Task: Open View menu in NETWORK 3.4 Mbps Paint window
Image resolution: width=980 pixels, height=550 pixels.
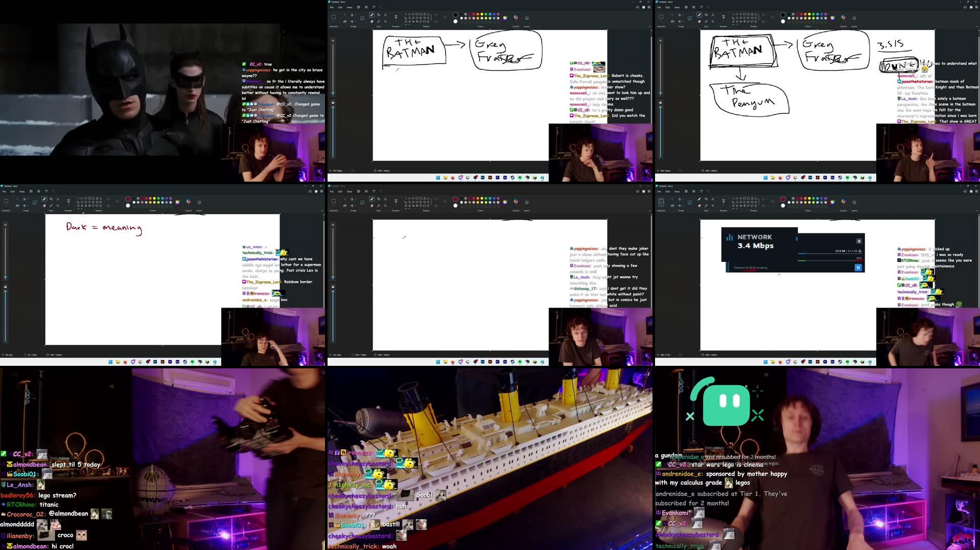Action: [677, 191]
